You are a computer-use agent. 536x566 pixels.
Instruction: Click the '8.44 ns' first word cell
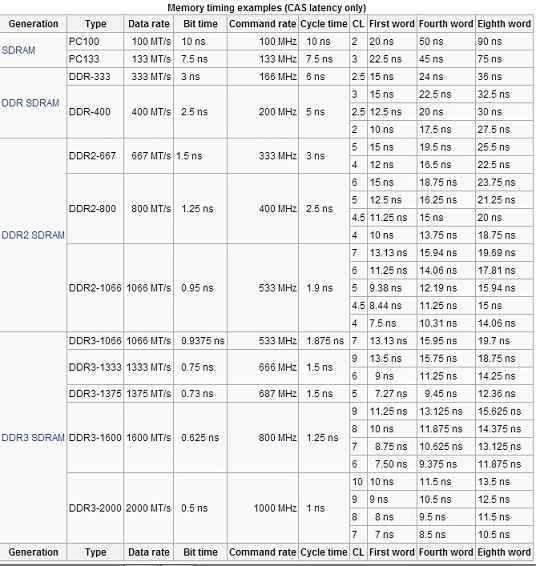[x=392, y=306]
